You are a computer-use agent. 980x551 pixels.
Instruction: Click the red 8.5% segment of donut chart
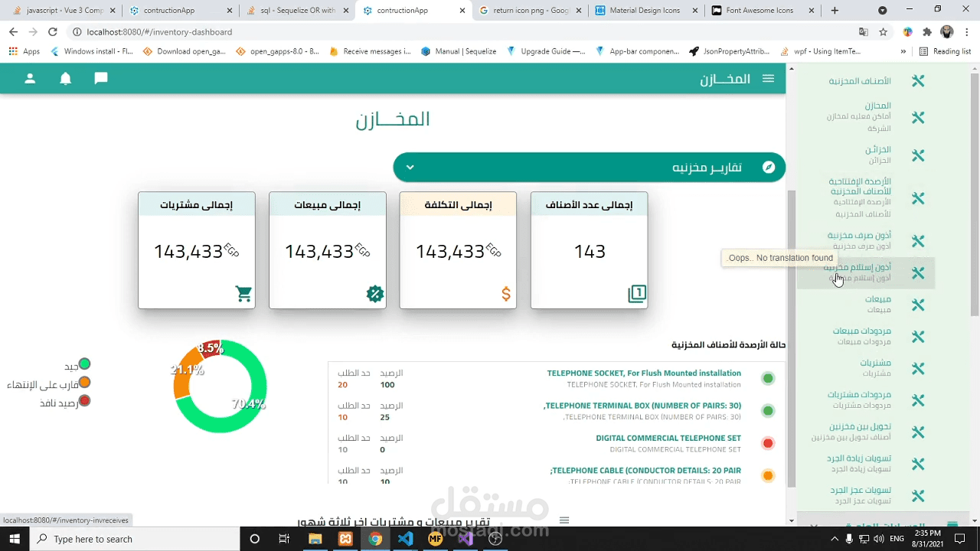point(210,349)
